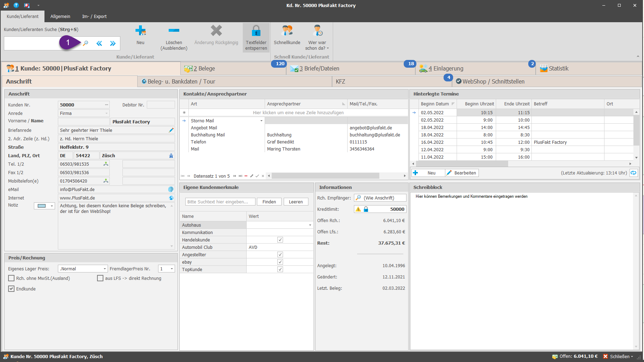The height and width of the screenshot is (362, 644).
Task: Toggle the ebay checkbox
Action: click(280, 262)
